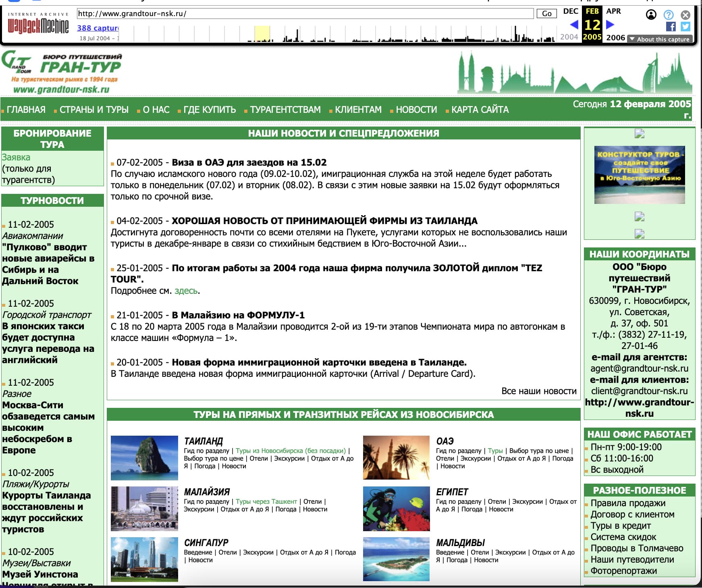Click client@grandtour-nsk.ru email address
Screen dimensions: 702x588
pos(640,391)
